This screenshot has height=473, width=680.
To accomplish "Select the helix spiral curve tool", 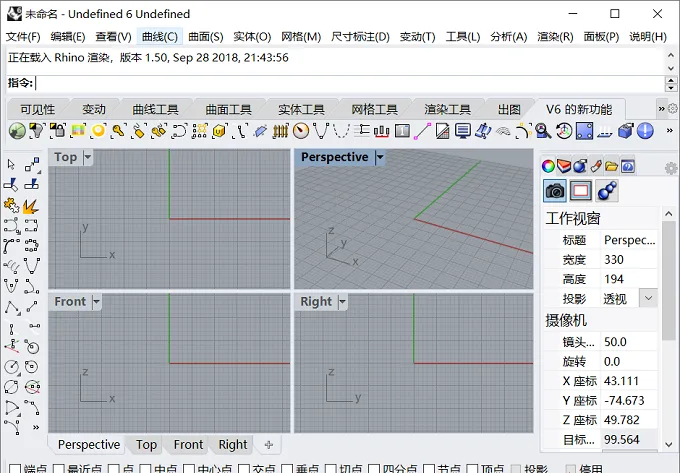I will click(x=11, y=266).
